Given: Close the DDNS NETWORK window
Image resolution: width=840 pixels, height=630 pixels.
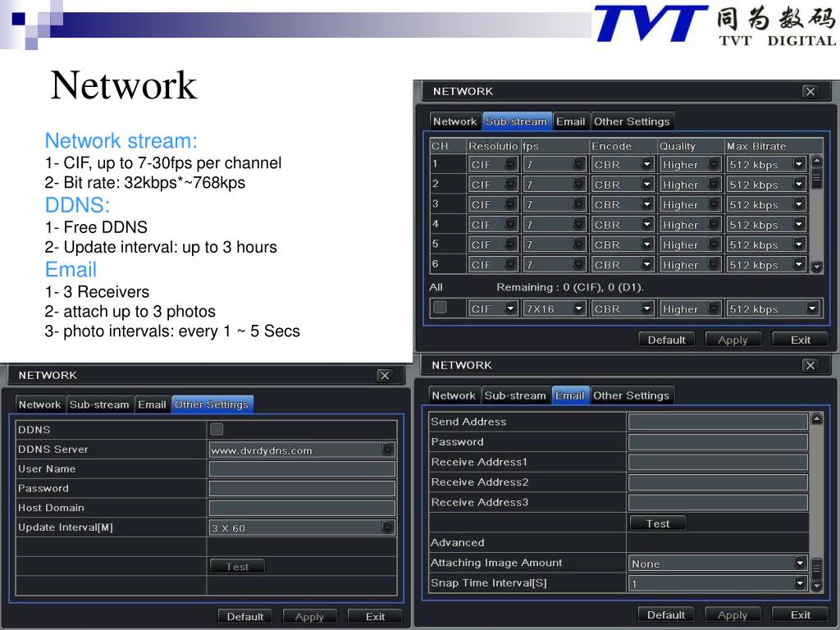Looking at the screenshot, I should (x=384, y=376).
